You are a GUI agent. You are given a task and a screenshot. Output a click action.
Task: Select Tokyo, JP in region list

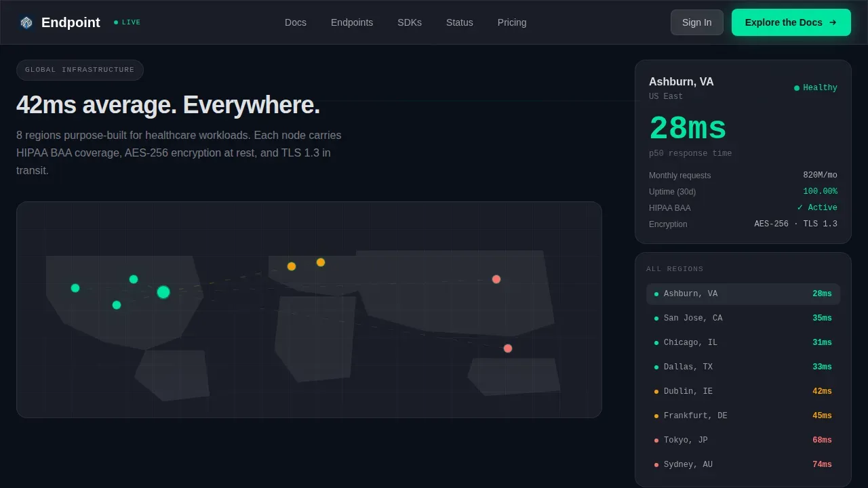[x=743, y=441]
